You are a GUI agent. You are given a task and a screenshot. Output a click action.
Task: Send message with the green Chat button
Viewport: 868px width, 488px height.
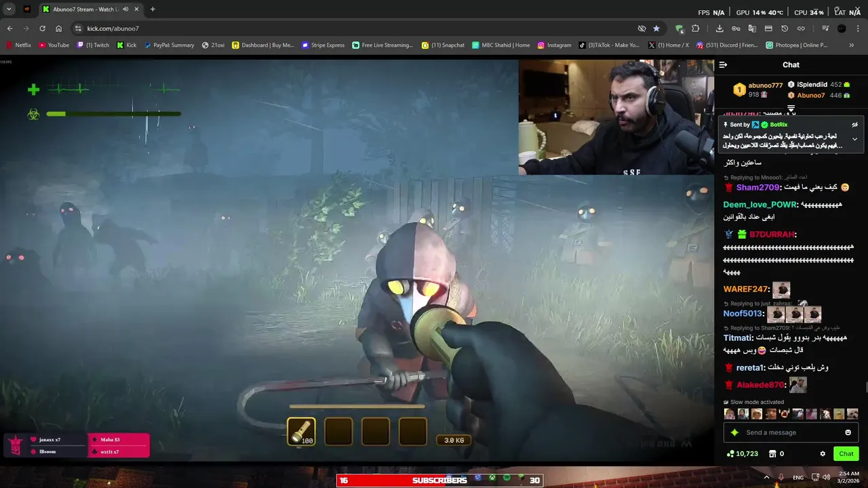[846, 454]
